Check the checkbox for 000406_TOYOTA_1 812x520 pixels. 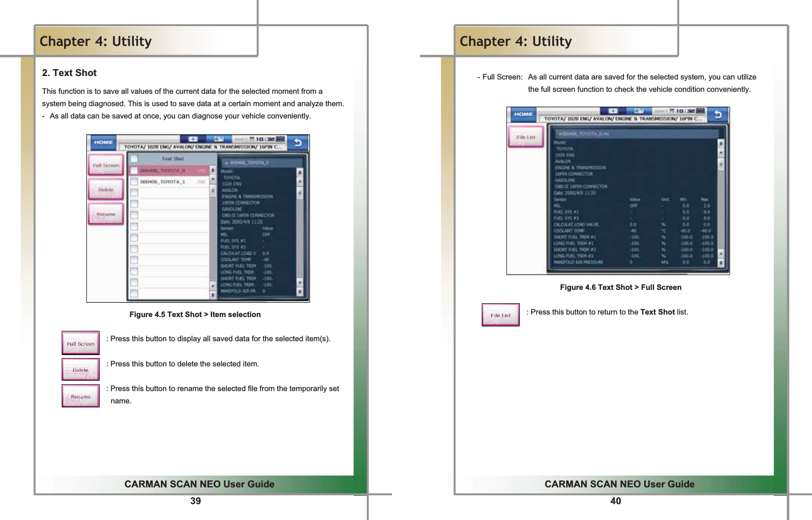coord(134,181)
